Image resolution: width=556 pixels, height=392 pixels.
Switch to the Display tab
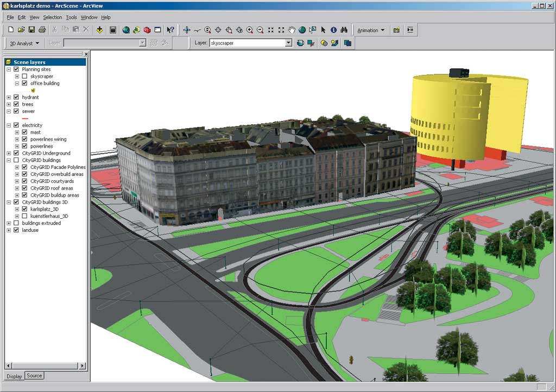tap(14, 376)
